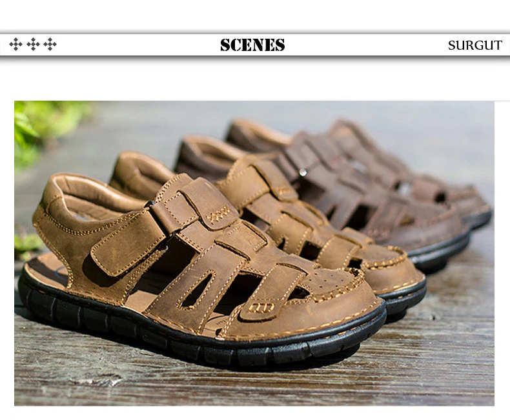This screenshot has width=510, height=420.
Task: Click the SCENES heading text
Action: (252, 45)
